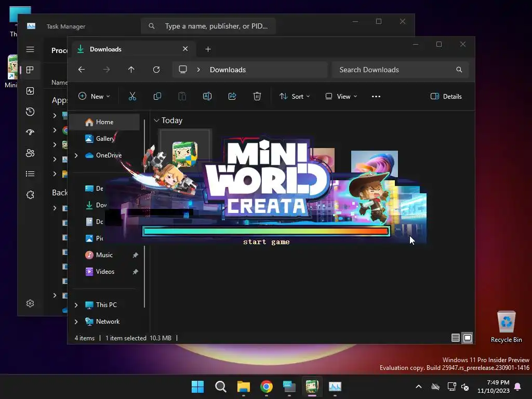
Task: Toggle Details pane in File Explorer
Action: click(x=446, y=96)
